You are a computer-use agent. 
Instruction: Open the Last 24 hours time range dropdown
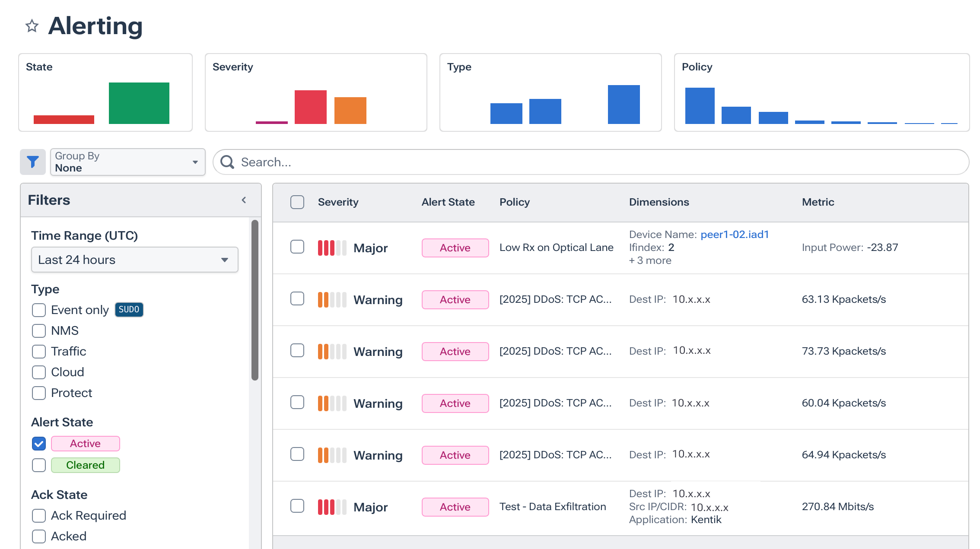(x=134, y=260)
